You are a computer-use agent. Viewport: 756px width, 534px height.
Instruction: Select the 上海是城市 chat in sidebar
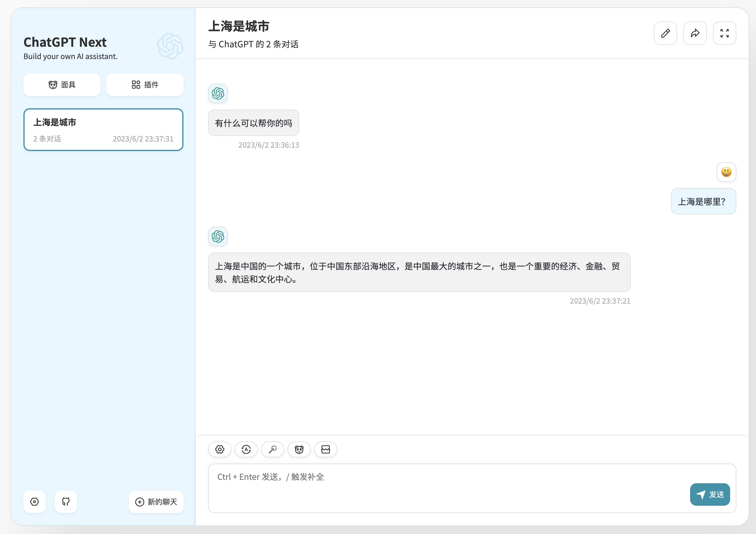(x=103, y=130)
